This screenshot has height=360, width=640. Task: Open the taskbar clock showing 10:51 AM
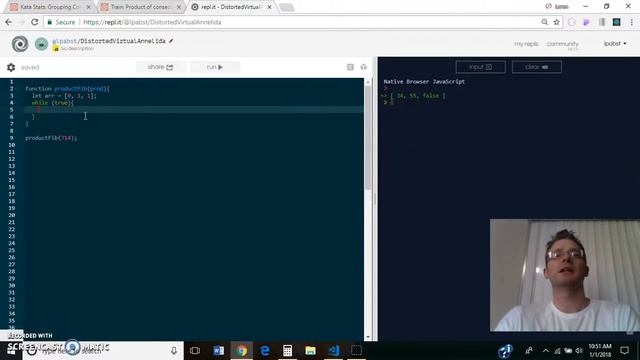click(x=600, y=350)
